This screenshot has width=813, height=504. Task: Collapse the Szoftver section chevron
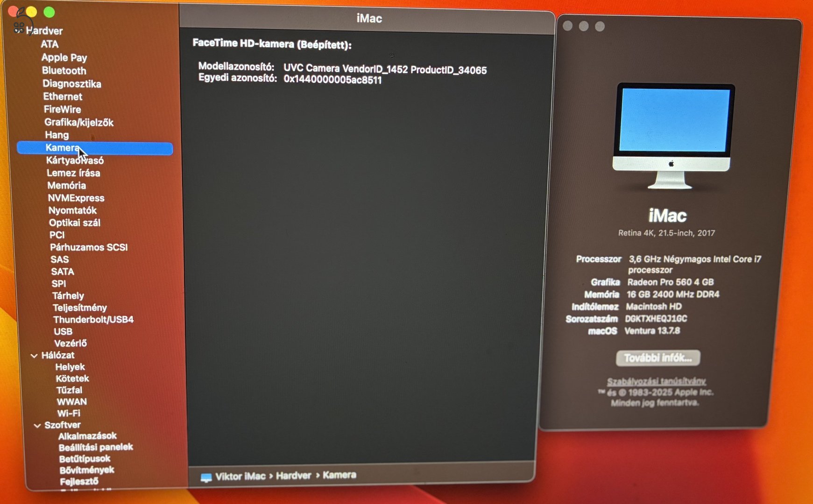click(37, 426)
